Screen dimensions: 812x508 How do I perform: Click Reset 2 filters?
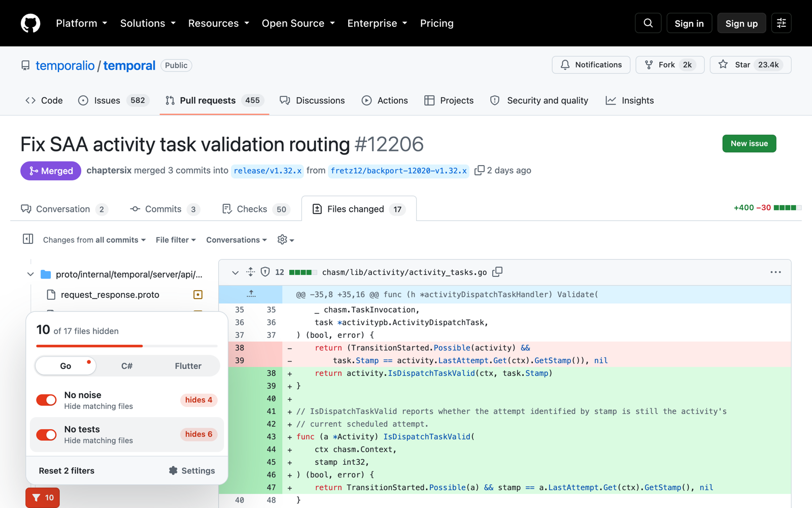click(66, 471)
